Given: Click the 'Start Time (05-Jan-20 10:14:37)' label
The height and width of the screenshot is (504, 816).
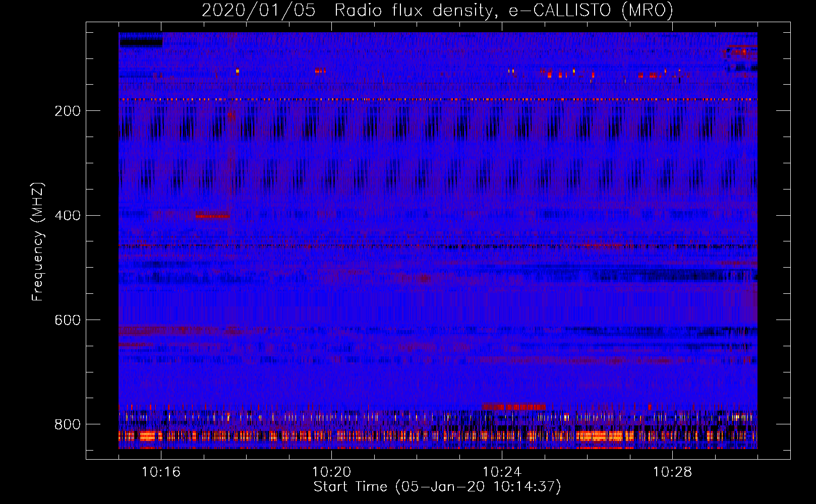Looking at the screenshot, I should tap(437, 487).
